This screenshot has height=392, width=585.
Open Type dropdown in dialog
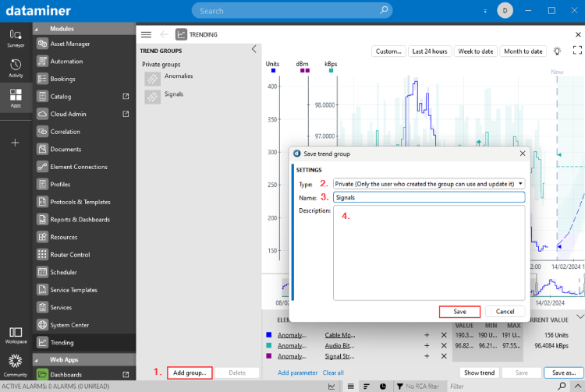click(429, 184)
